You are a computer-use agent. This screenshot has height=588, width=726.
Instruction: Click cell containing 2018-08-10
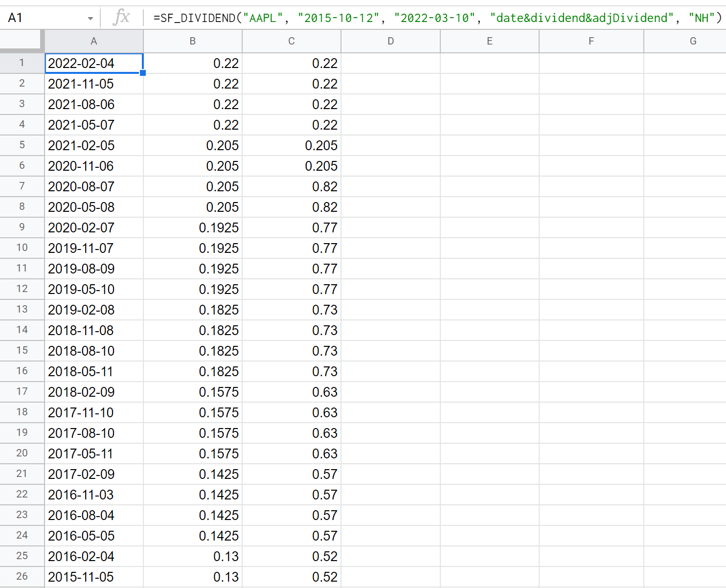(94, 351)
